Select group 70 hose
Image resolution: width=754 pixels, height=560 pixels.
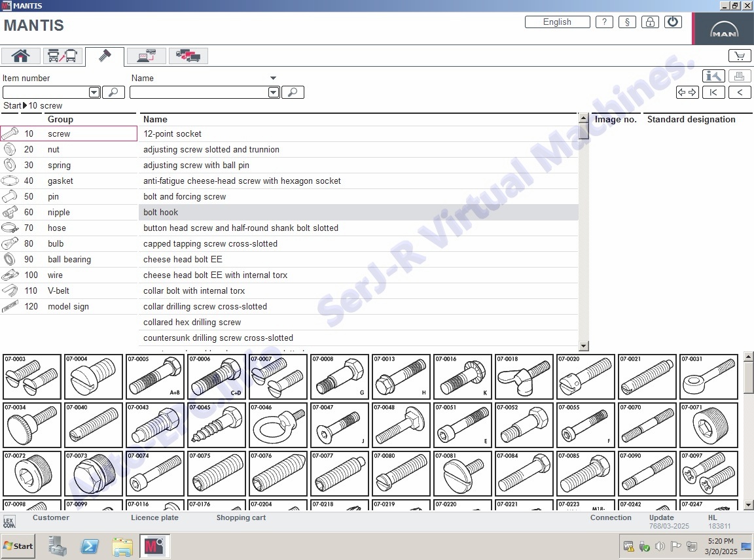click(x=69, y=228)
